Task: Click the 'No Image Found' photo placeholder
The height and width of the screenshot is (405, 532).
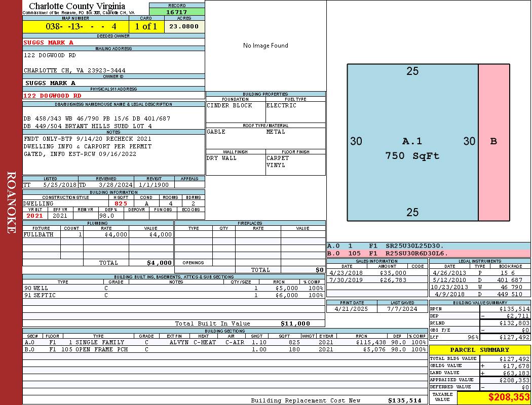Action: tap(265, 46)
